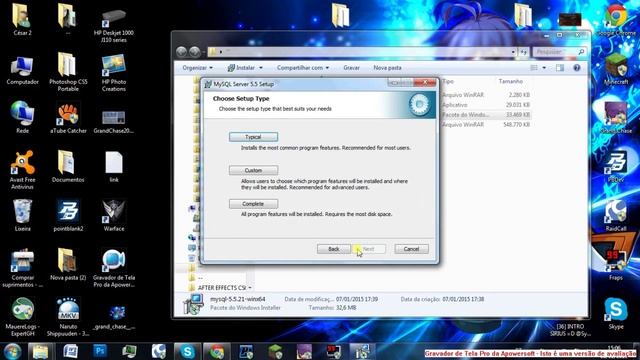Launch HP Photo Creations
This screenshot has height=360, width=640.
coord(113,73)
